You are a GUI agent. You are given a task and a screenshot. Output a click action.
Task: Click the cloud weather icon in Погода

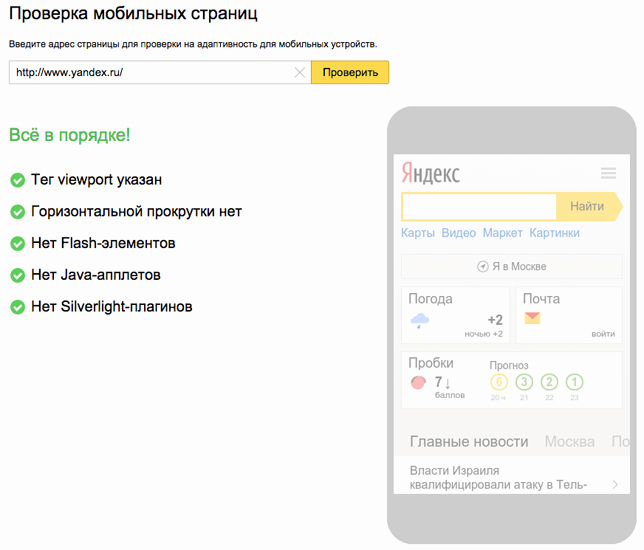click(x=420, y=320)
